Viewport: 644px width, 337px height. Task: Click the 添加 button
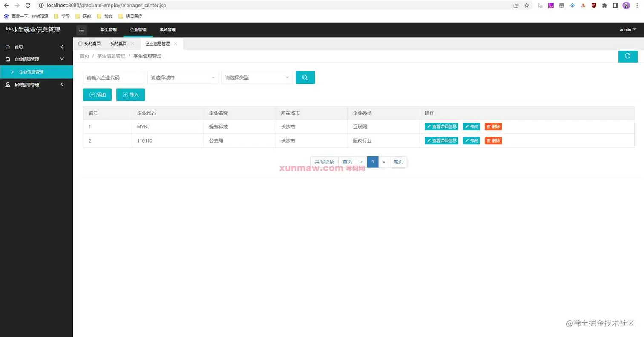pos(97,94)
